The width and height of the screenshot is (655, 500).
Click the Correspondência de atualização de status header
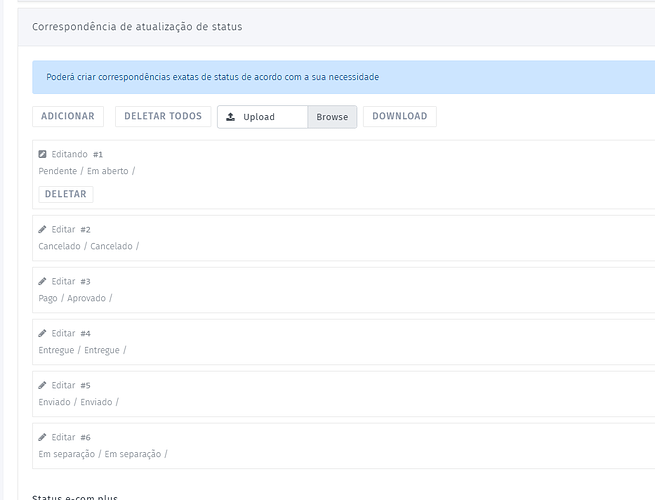pyautogui.click(x=137, y=27)
